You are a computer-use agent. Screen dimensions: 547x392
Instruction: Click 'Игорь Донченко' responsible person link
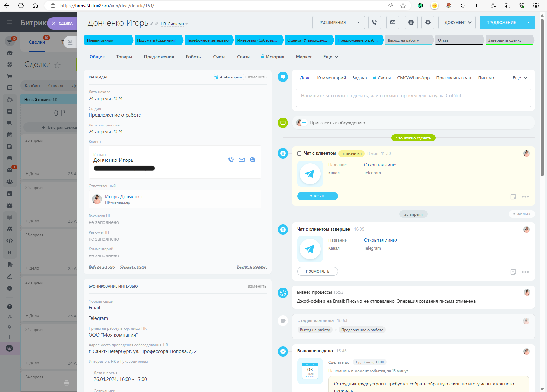124,197
